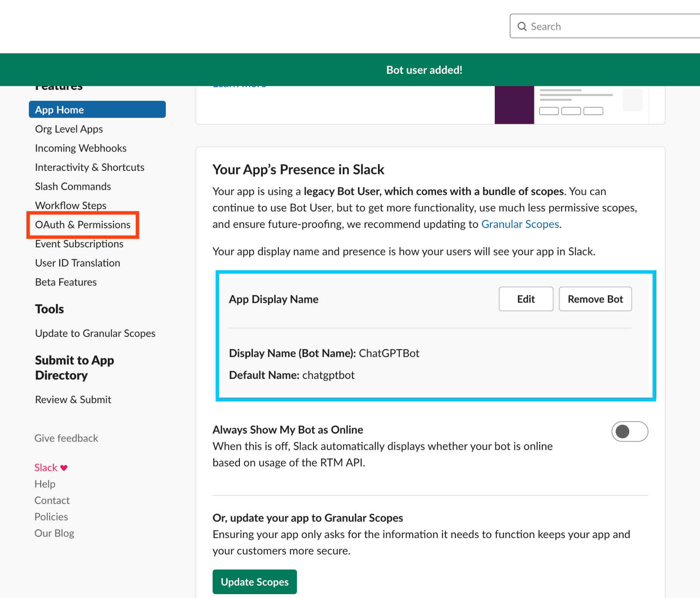Click the Remove Bot button
This screenshot has height=598, width=700.
[595, 299]
